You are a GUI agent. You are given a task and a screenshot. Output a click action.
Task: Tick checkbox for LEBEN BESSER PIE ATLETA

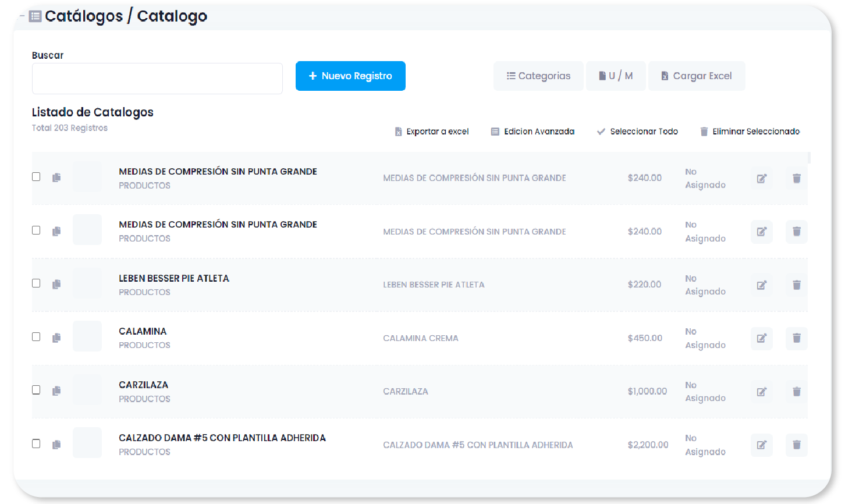[36, 283]
